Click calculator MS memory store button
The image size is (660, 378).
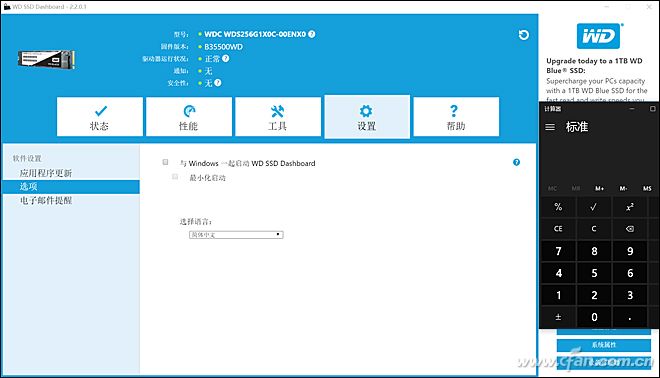coord(647,189)
